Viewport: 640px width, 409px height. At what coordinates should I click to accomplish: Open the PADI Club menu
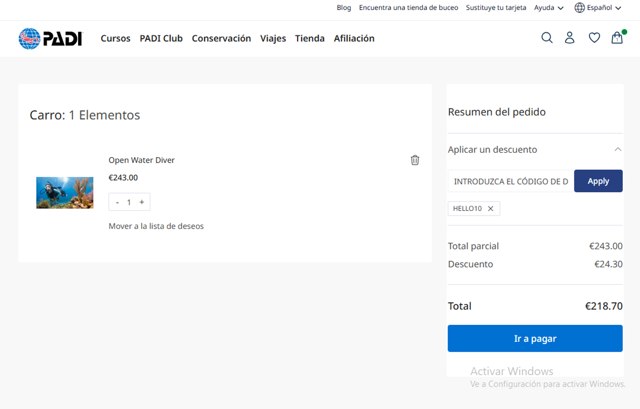pos(161,38)
